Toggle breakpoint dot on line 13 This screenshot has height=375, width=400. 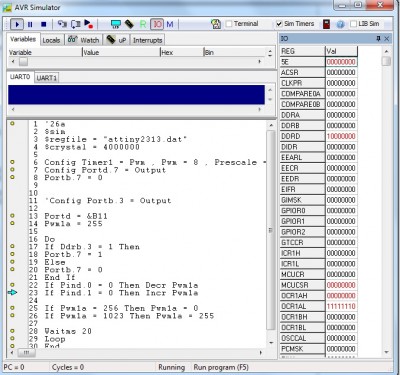click(x=12, y=216)
